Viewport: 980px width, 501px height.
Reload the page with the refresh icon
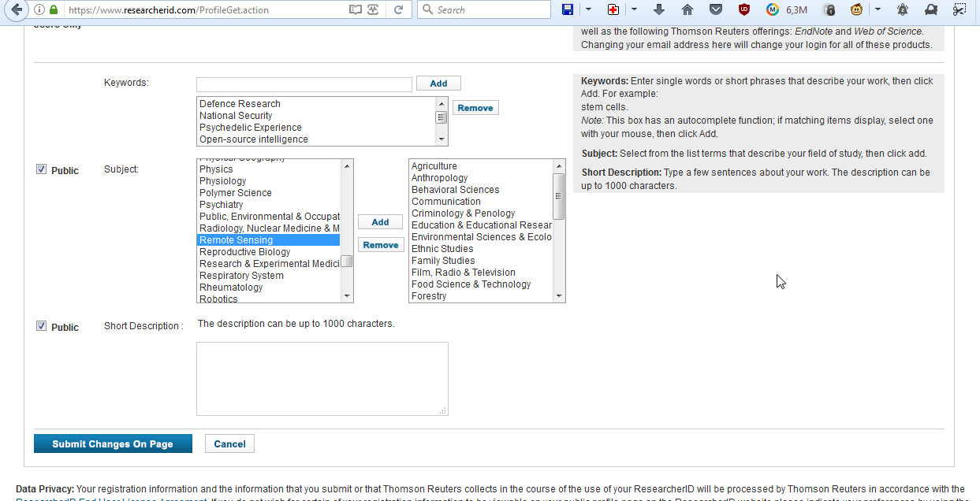(x=399, y=10)
